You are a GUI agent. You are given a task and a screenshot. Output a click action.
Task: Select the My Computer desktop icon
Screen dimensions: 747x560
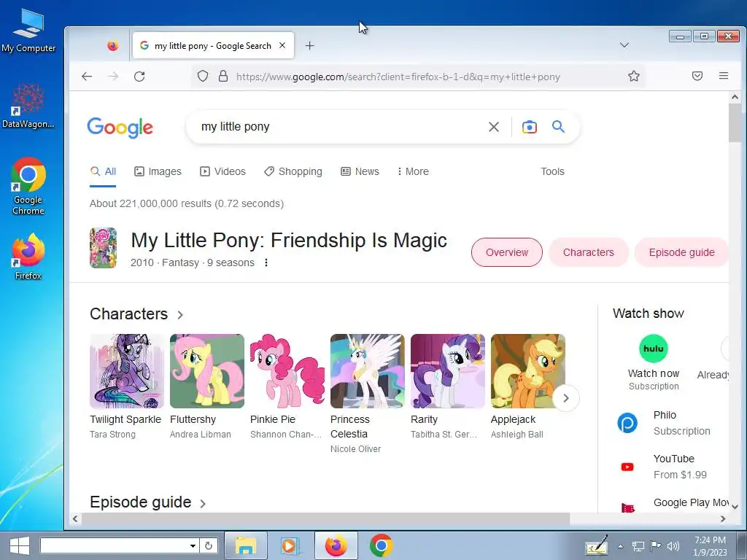[28, 31]
